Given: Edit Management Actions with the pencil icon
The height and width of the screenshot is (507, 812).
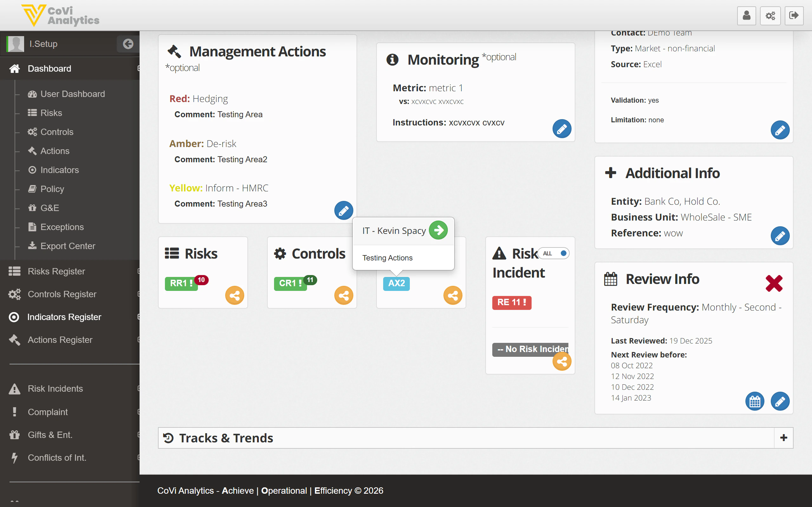Looking at the screenshot, I should pos(344,211).
